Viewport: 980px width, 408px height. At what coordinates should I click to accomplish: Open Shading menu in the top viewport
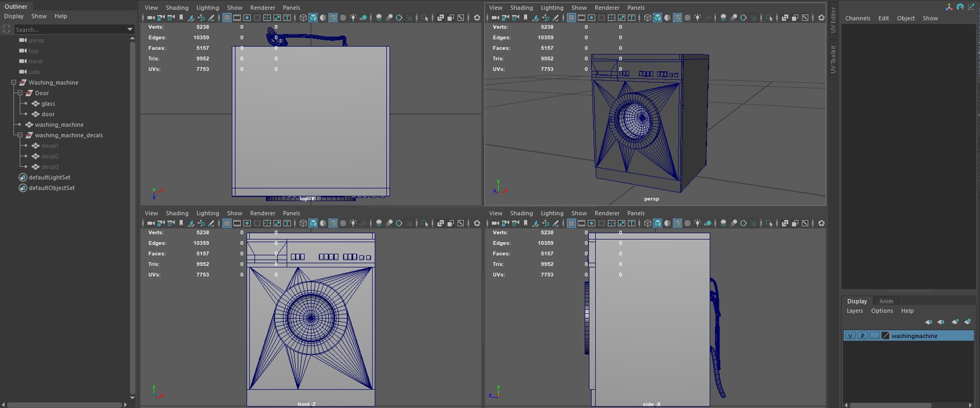[177, 8]
